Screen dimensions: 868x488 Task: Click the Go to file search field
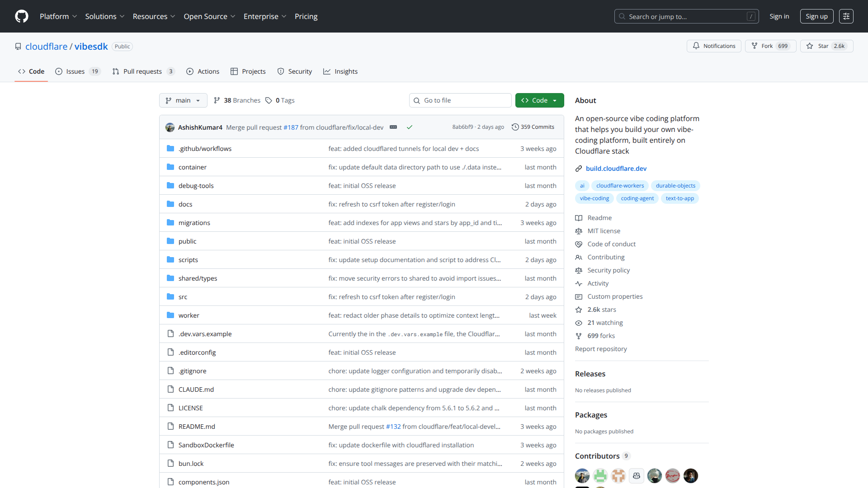click(460, 100)
